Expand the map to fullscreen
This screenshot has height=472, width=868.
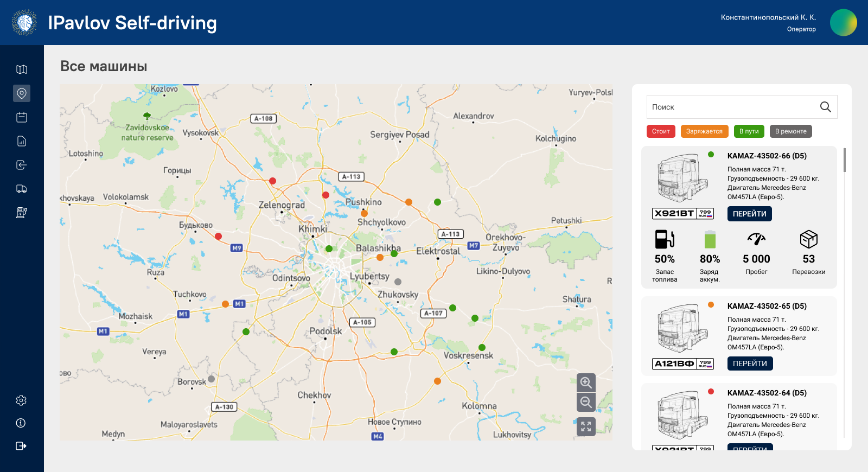(x=586, y=426)
